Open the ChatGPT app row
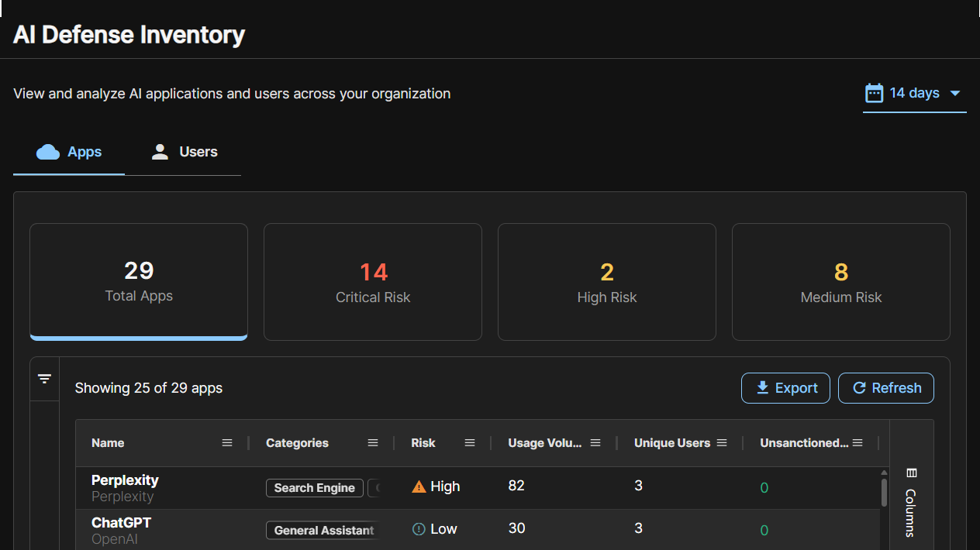Viewport: 980px width, 550px height. (x=478, y=530)
